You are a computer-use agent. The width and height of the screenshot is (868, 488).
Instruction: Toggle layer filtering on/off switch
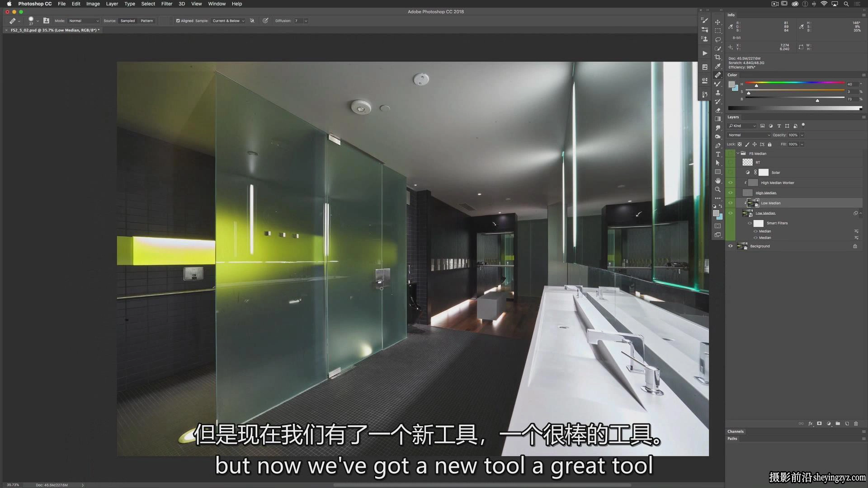pyautogui.click(x=803, y=125)
